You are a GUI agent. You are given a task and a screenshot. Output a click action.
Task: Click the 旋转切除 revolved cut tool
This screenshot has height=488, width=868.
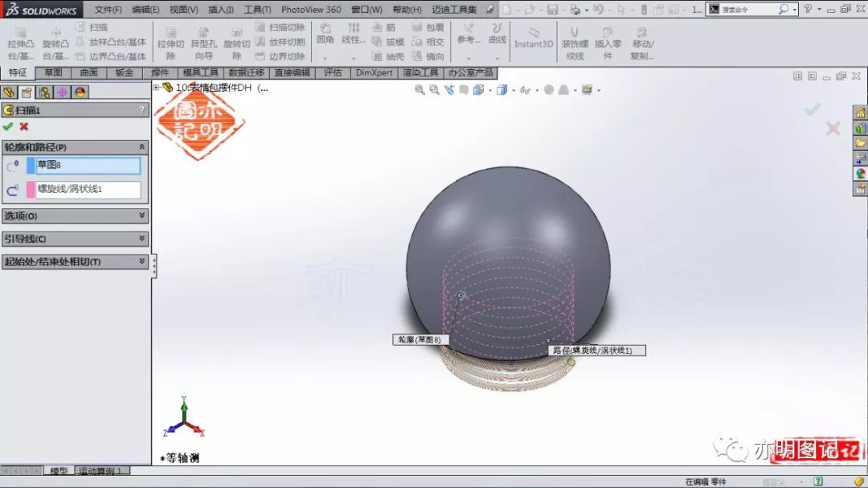[x=237, y=42]
